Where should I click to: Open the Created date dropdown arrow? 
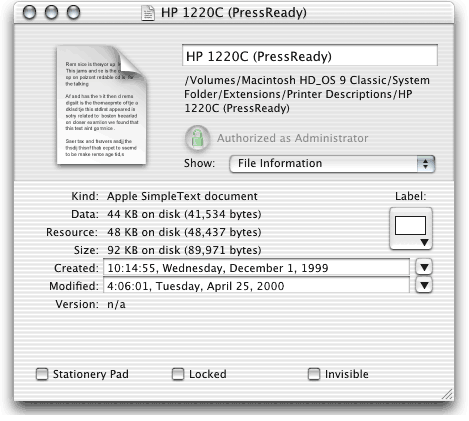click(x=424, y=267)
